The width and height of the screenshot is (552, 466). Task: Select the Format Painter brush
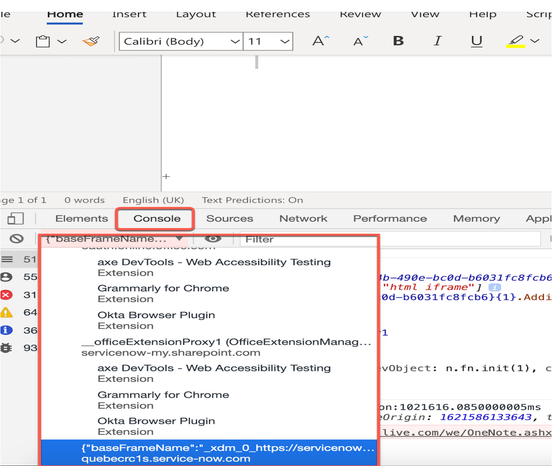(x=91, y=41)
